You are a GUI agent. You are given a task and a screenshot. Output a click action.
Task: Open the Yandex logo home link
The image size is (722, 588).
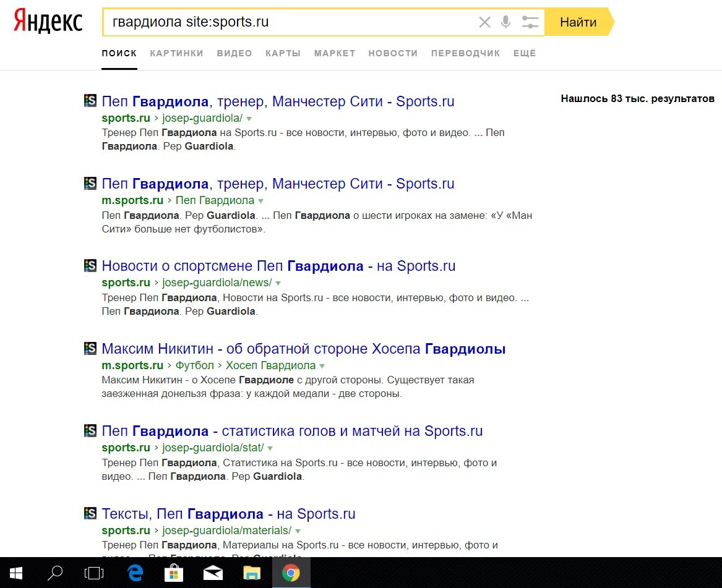(48, 22)
